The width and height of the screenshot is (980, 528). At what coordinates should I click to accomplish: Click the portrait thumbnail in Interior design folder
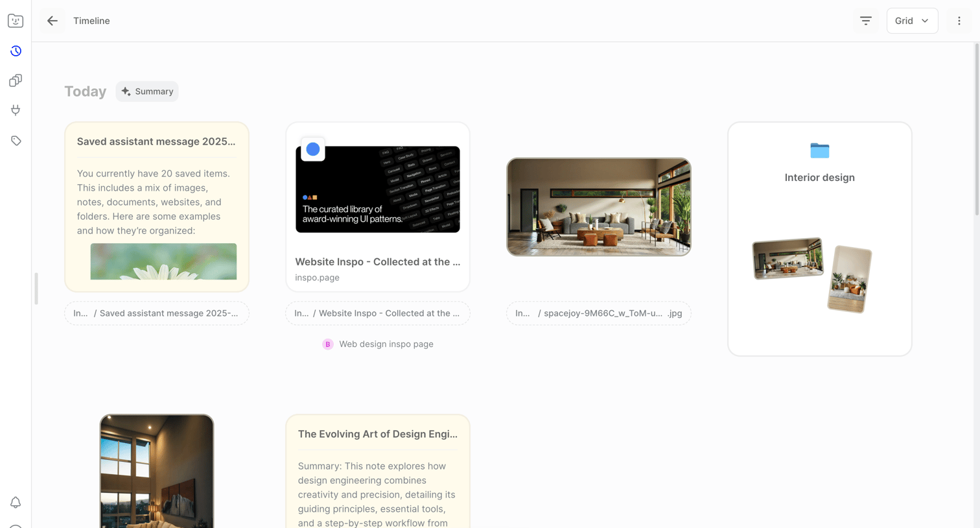[x=850, y=279]
